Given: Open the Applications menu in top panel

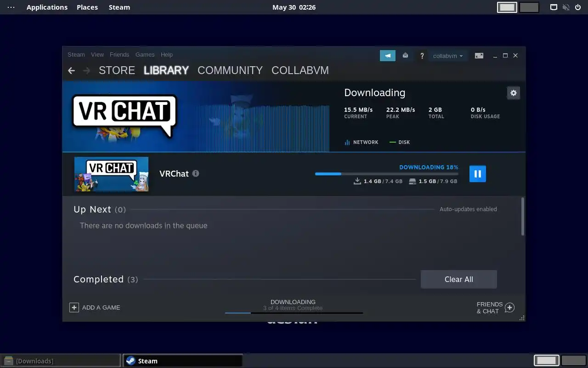Looking at the screenshot, I should (47, 7).
